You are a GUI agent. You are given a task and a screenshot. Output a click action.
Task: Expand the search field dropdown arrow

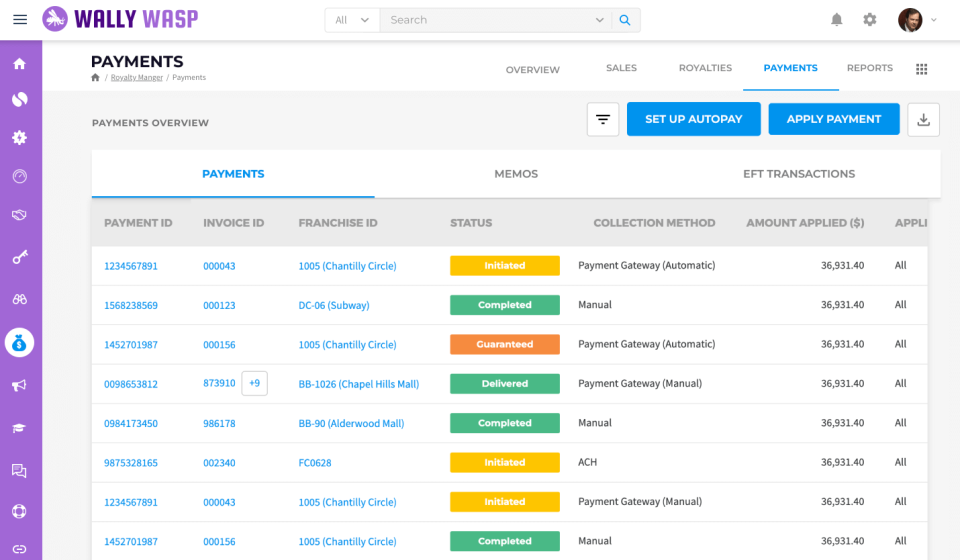tap(600, 20)
